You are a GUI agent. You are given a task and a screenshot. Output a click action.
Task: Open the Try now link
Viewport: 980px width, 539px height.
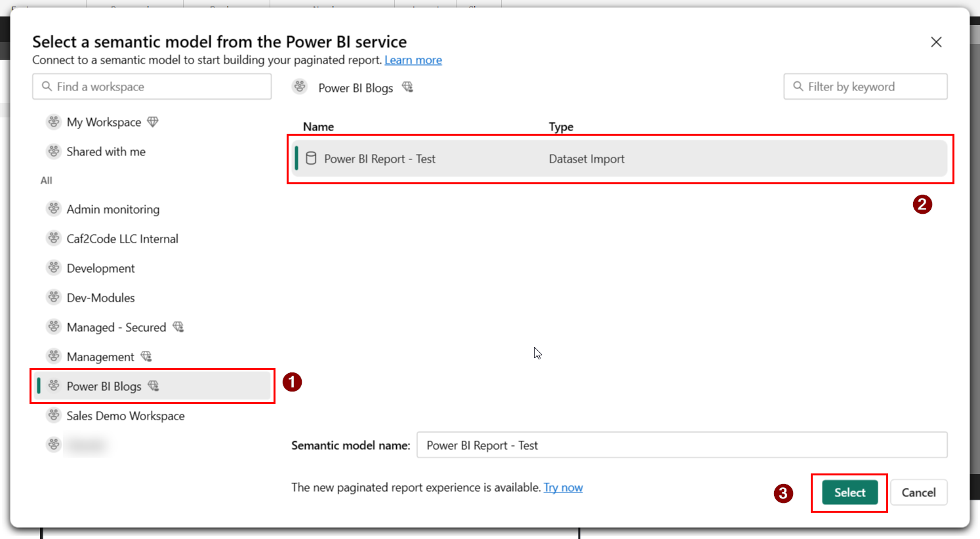pos(563,487)
